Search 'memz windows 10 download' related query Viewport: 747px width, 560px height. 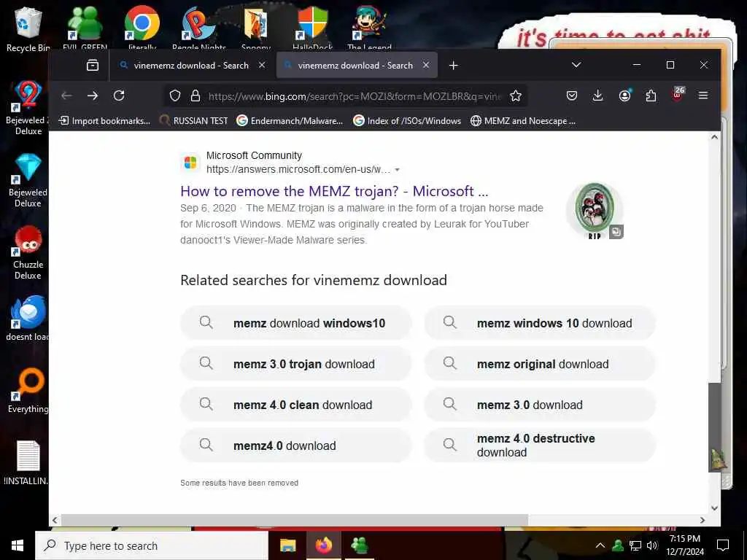tap(539, 323)
